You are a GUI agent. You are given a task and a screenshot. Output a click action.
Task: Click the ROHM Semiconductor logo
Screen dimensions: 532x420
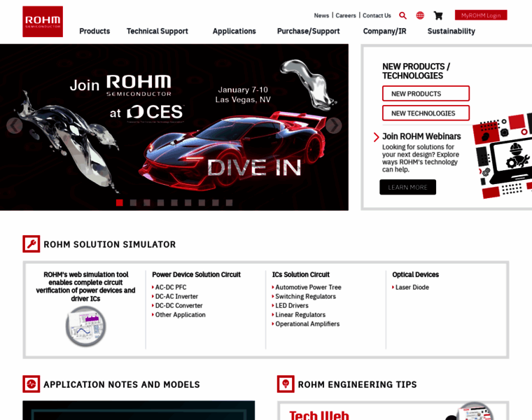coord(43,22)
